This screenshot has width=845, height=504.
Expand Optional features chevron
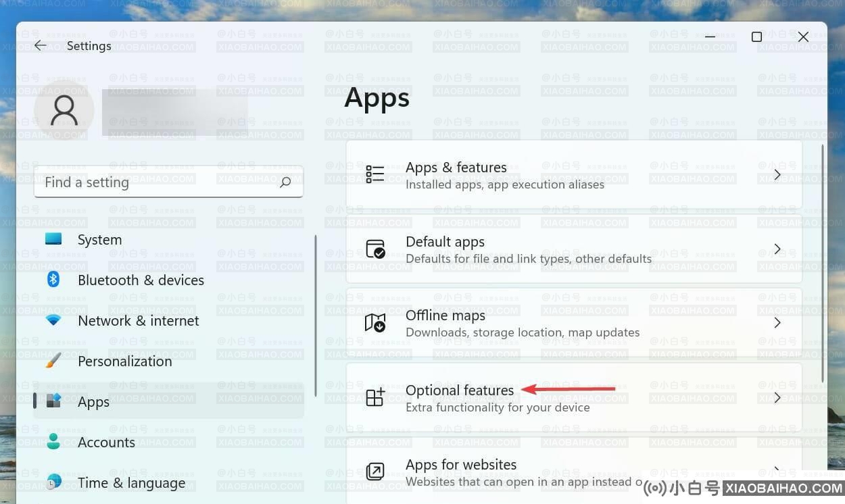[x=777, y=397]
